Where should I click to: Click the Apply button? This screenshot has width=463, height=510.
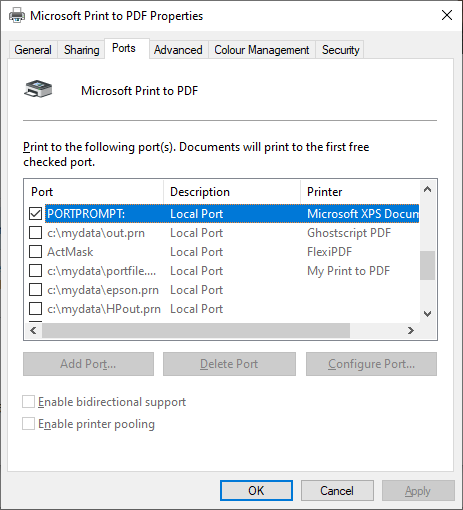pos(418,490)
